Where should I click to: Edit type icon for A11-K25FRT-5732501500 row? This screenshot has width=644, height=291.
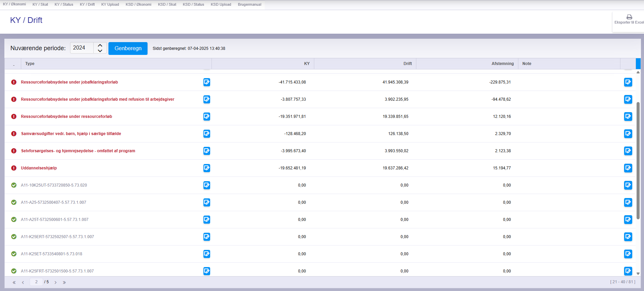(207, 271)
